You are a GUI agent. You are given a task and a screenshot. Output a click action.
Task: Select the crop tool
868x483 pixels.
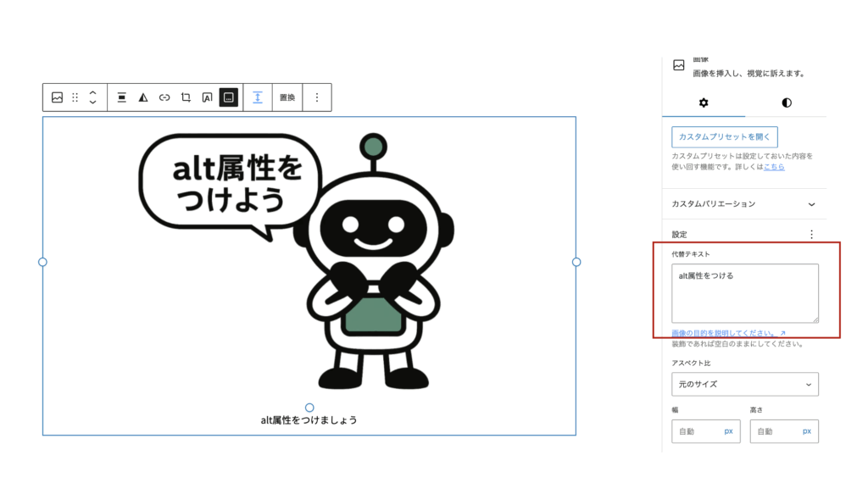[x=186, y=97]
